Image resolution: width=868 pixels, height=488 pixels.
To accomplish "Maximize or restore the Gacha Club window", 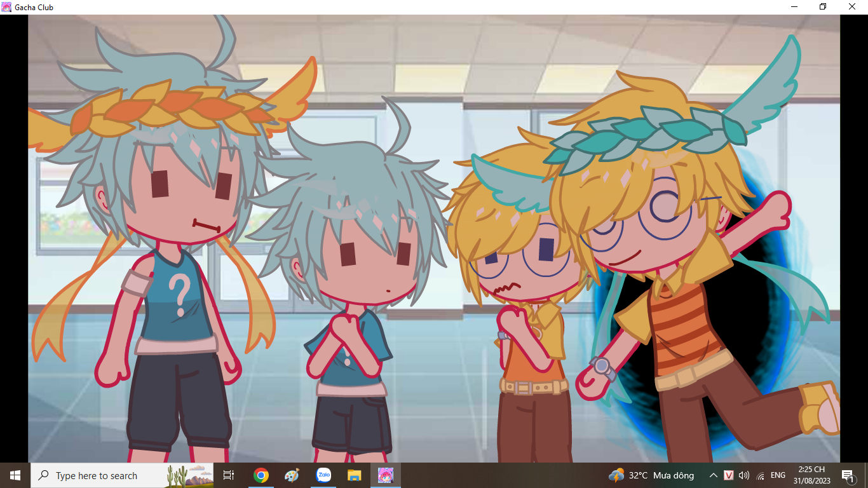I will point(823,7).
